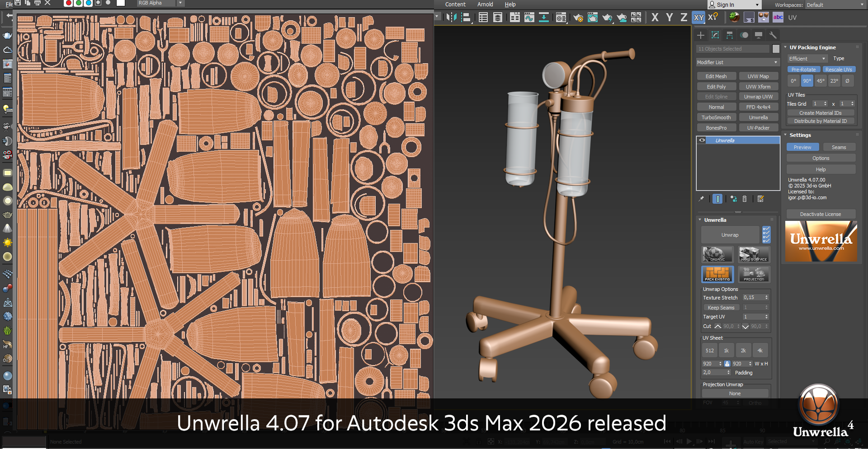Click the red channel swatch
Screen dimensions: 868x449
[x=69, y=3]
